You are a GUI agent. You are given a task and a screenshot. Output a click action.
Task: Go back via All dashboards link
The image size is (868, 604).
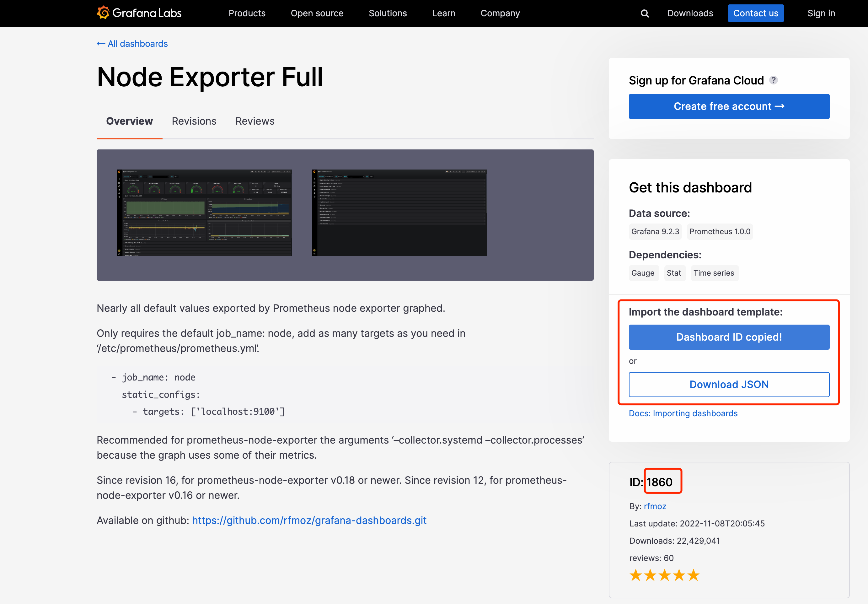tap(132, 44)
